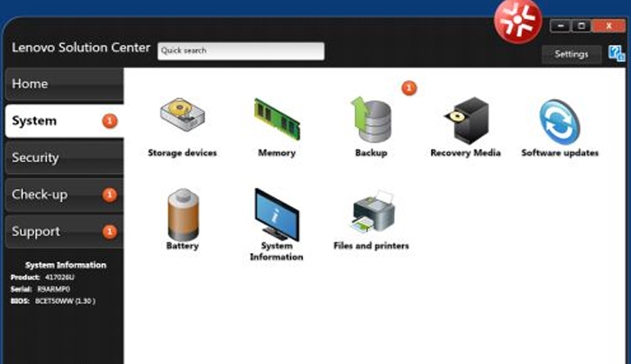Launch the Backup database icon
631x364 pixels.
pos(371,120)
